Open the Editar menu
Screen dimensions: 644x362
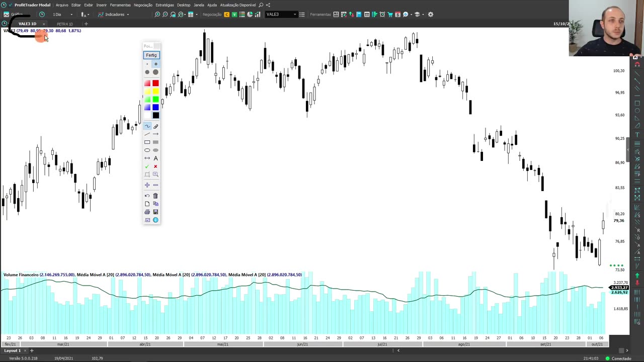(76, 5)
